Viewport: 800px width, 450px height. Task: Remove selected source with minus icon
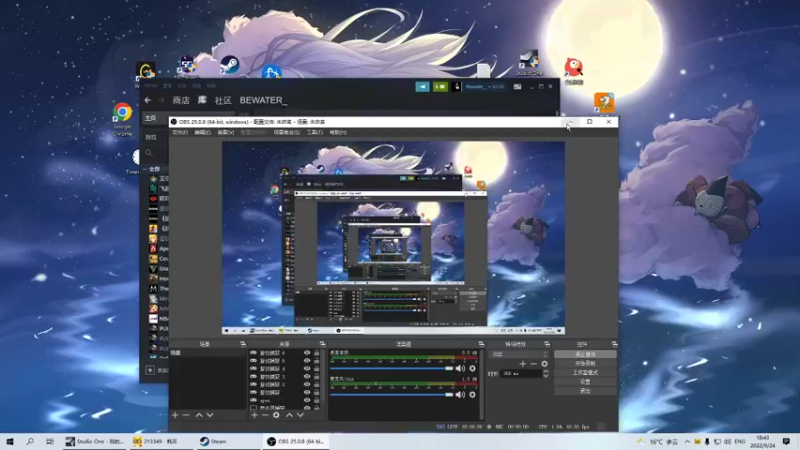(265, 415)
